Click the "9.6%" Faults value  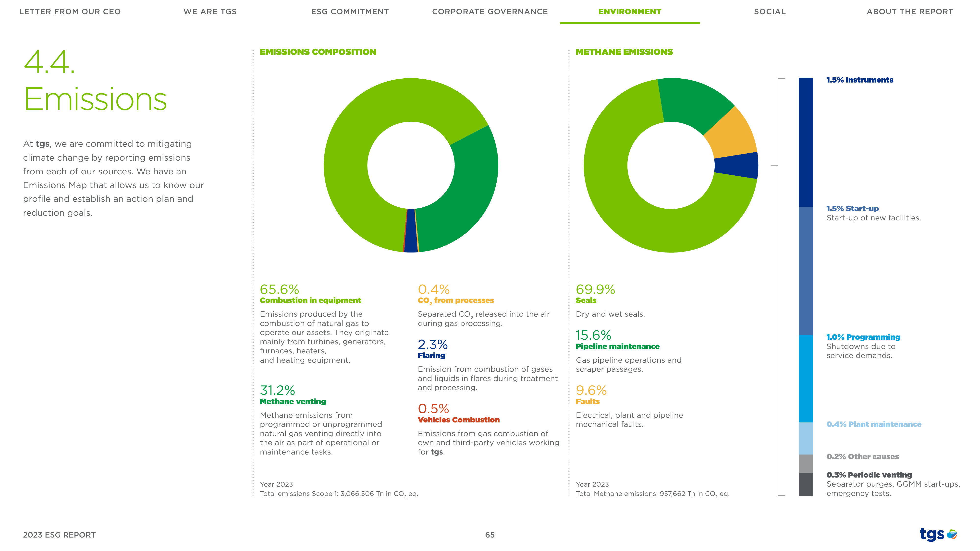[x=591, y=390]
